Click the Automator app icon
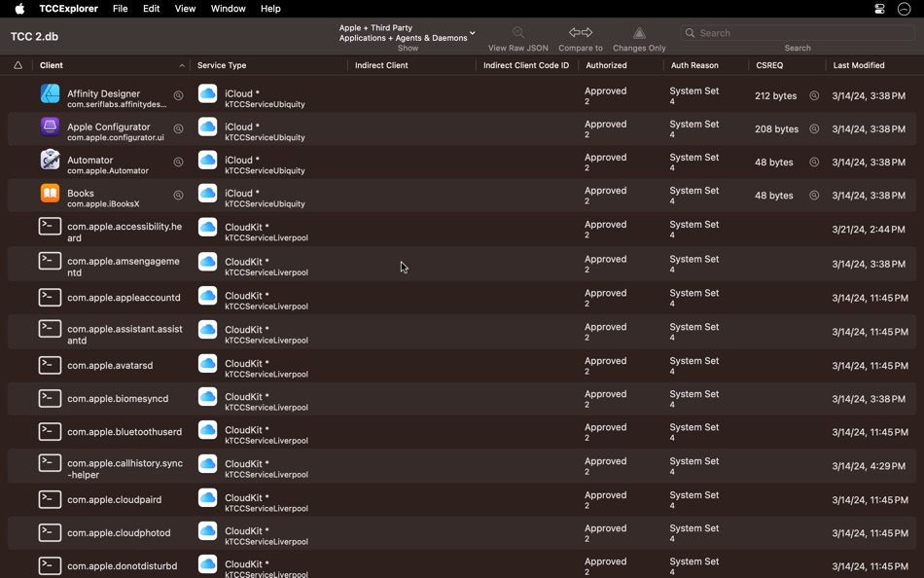 click(50, 160)
